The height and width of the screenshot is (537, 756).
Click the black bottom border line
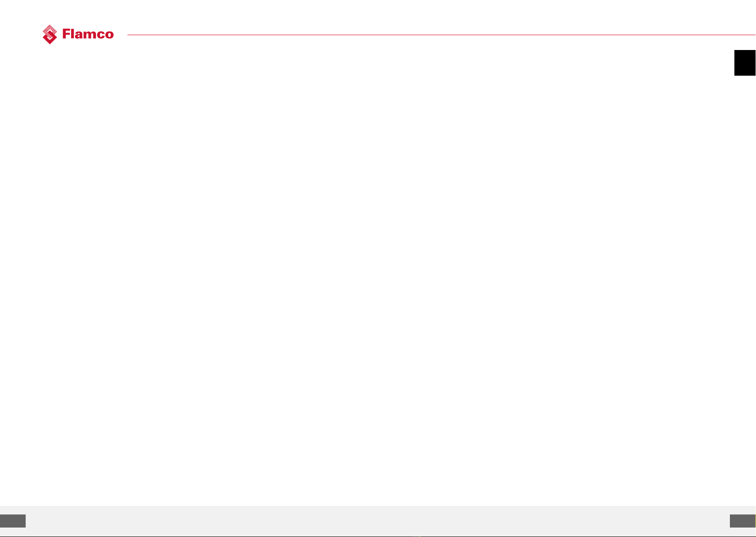[x=378, y=536]
